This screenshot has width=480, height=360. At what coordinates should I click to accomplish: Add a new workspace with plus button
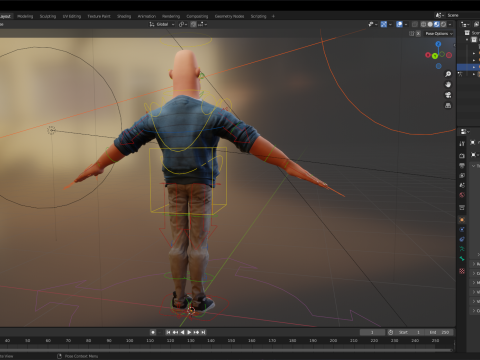pos(273,16)
